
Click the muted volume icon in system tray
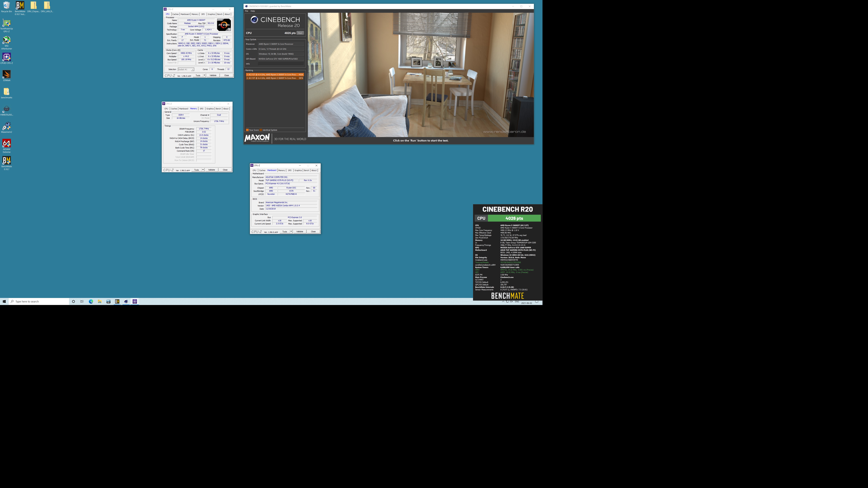(512, 301)
